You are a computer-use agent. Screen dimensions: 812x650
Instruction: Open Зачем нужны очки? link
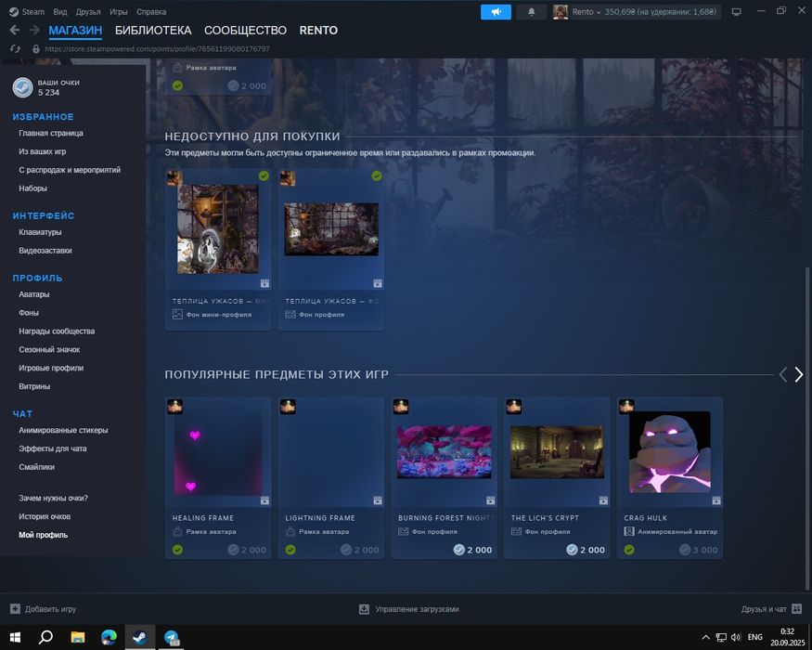(53, 498)
